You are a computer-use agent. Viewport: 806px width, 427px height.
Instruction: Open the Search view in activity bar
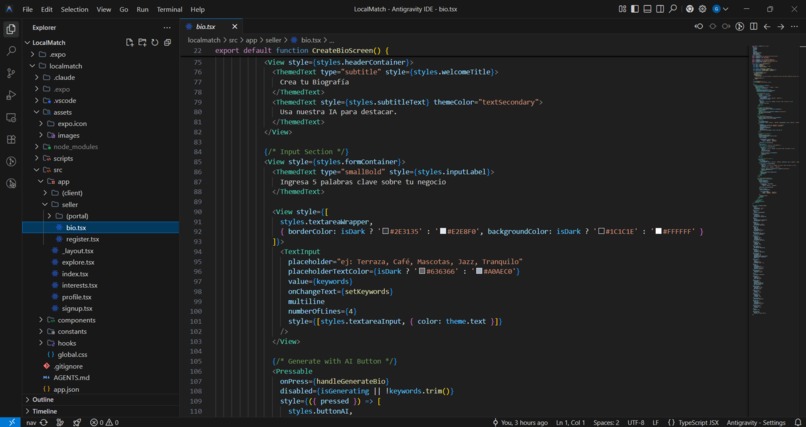(x=11, y=51)
